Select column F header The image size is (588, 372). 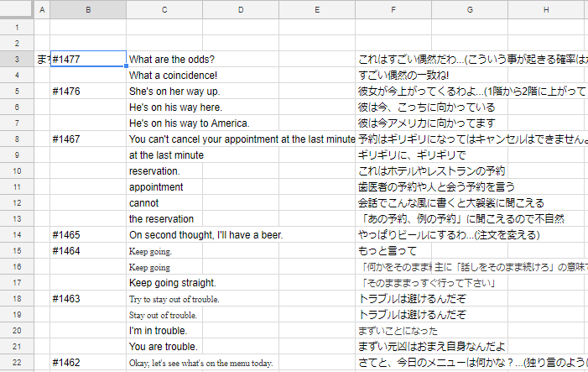pyautogui.click(x=393, y=9)
